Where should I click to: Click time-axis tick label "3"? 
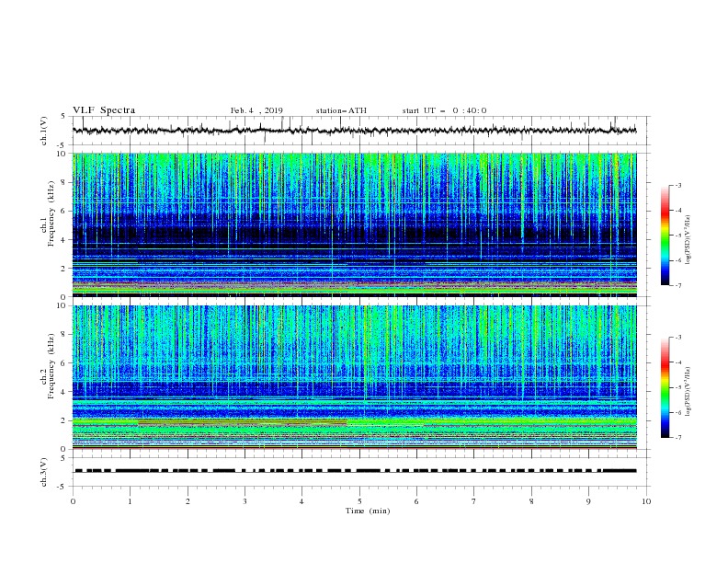245,501
